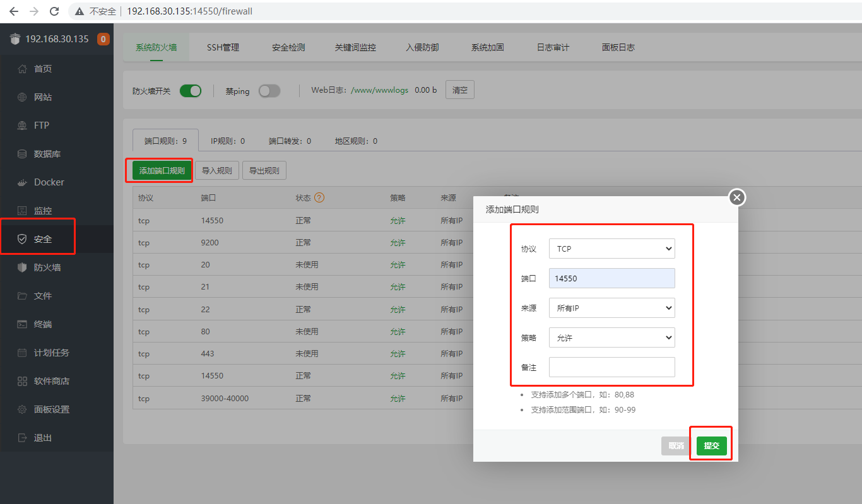Open the 终端 terminal icon
Screen dimensions: 862x504
click(x=22, y=324)
